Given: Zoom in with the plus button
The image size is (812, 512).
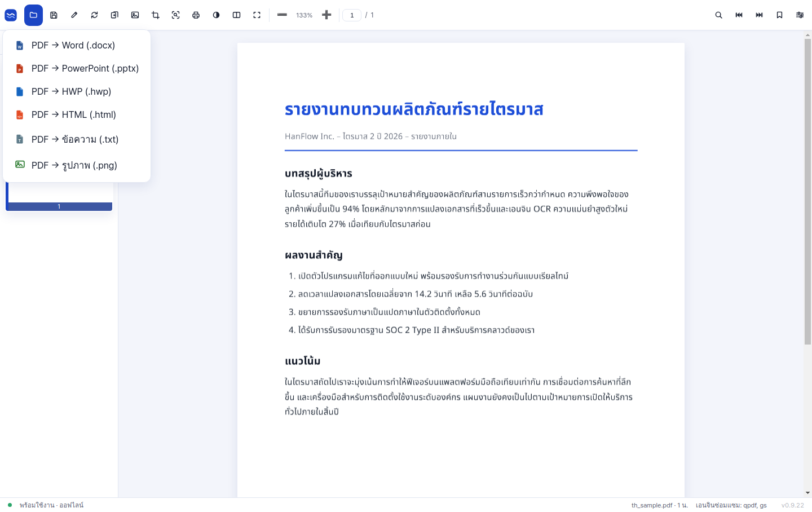Looking at the screenshot, I should click(x=326, y=15).
